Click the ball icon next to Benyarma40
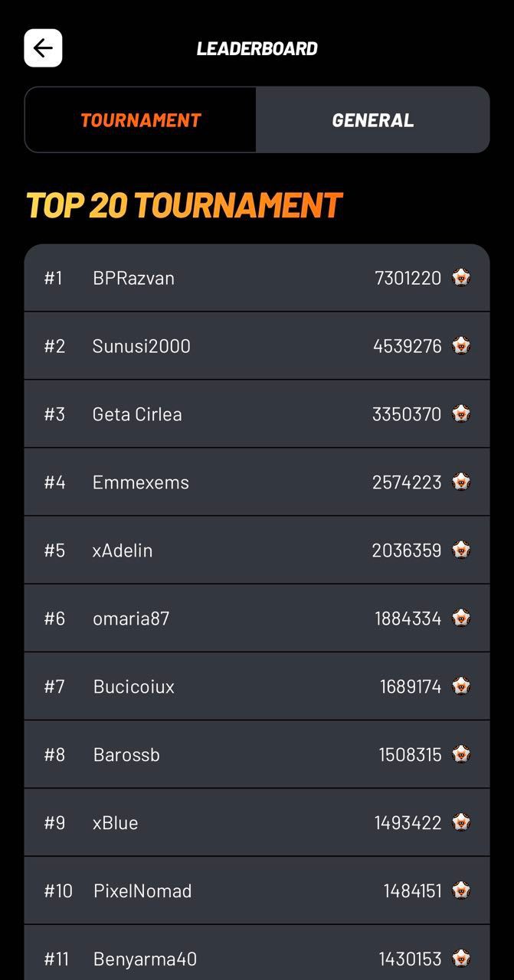Viewport: 514px width, 980px height. pyautogui.click(x=463, y=958)
